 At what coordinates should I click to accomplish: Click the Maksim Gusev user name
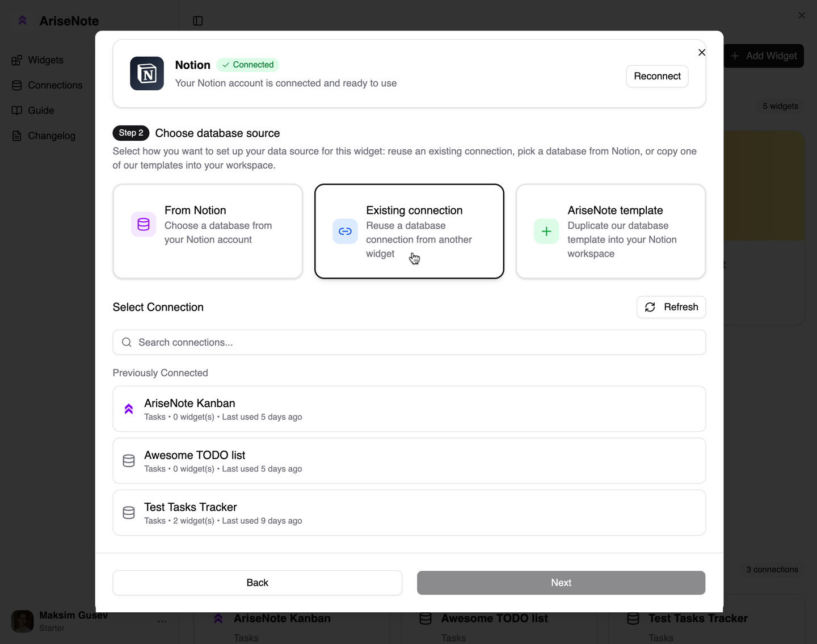[x=74, y=615]
